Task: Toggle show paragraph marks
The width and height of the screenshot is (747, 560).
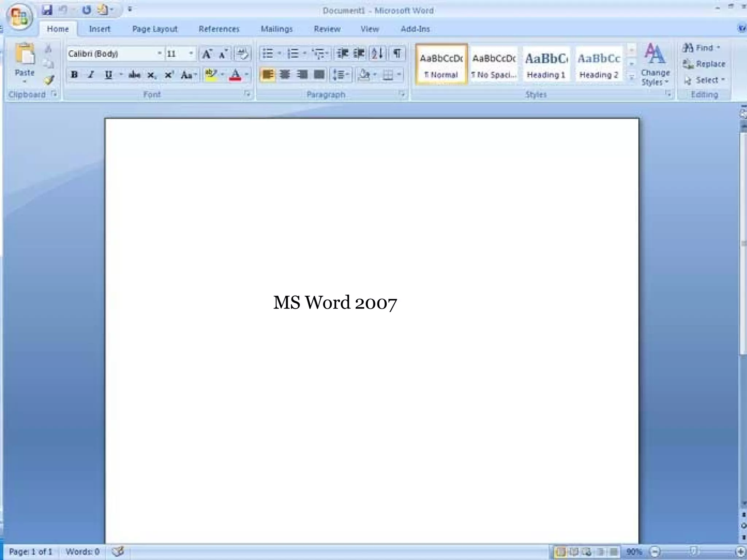Action: click(397, 54)
